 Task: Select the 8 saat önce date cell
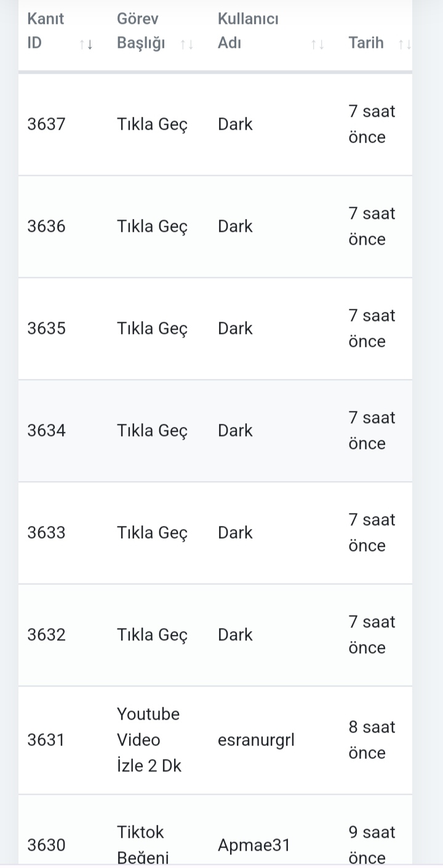372,740
